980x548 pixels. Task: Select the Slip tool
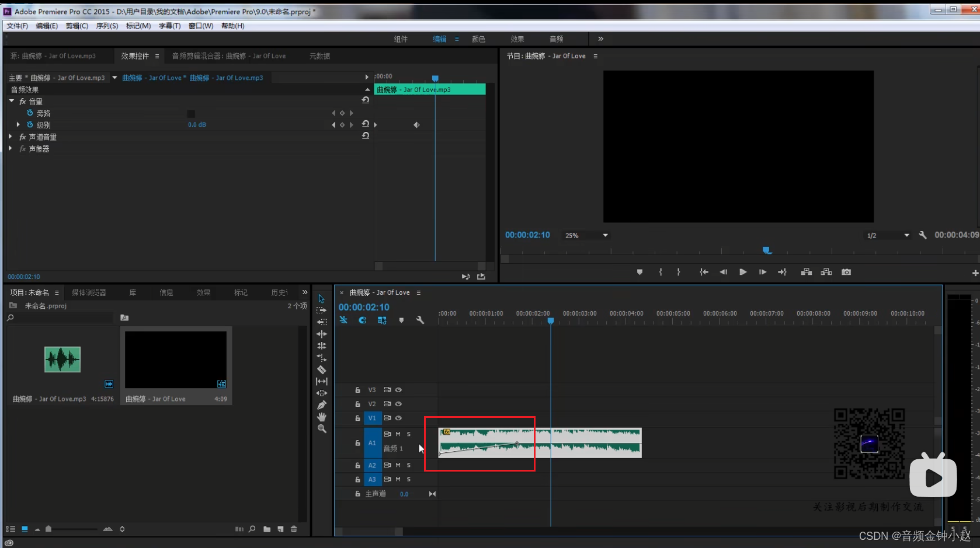[321, 381]
